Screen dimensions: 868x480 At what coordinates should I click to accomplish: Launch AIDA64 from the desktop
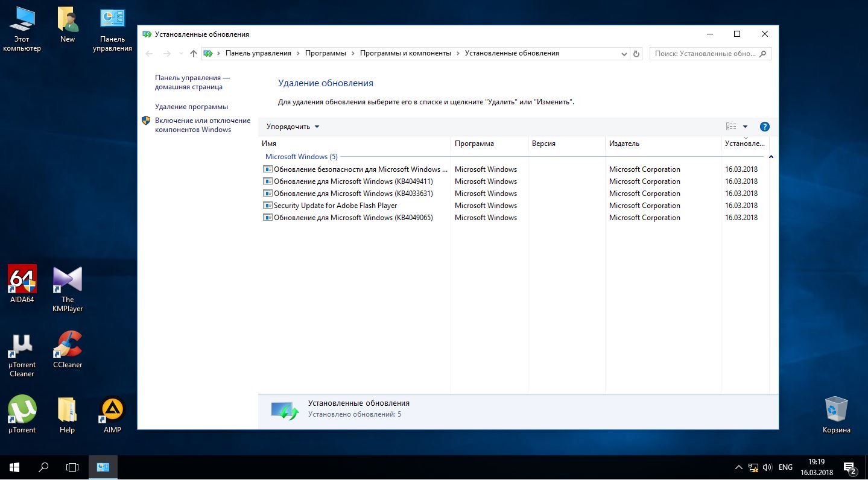(22, 283)
